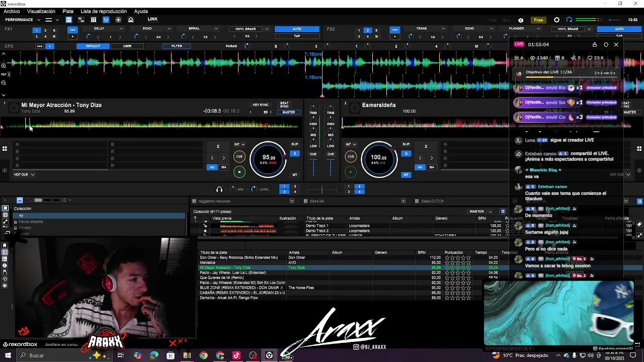Toggle the sampler panel icon
Screen dimensions: 644x362
(x=81, y=20)
